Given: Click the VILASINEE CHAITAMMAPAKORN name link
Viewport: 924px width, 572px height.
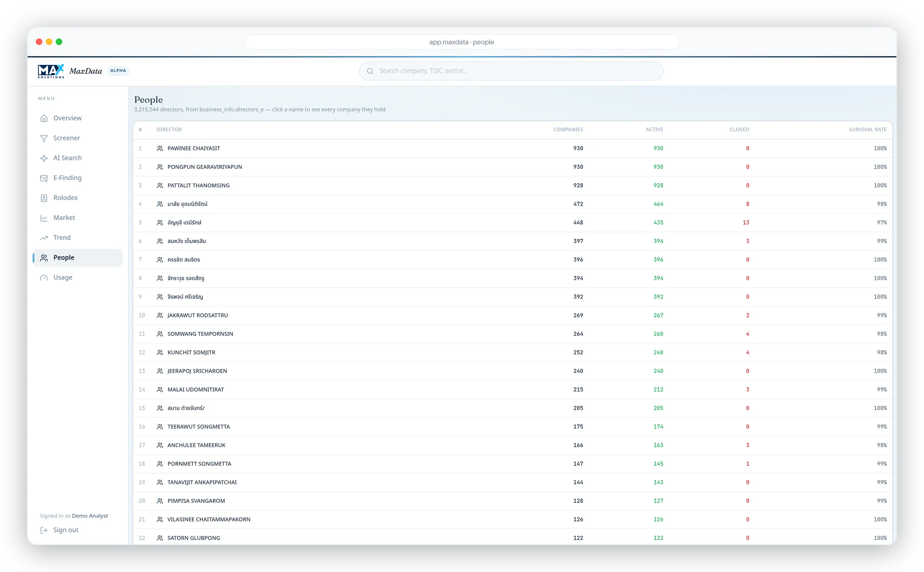Looking at the screenshot, I should click(209, 519).
